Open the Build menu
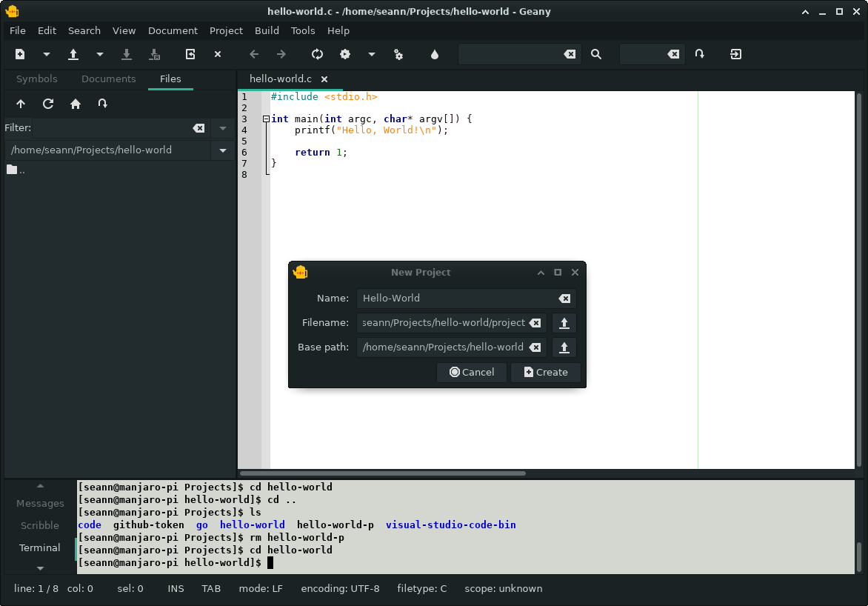This screenshot has height=606, width=868. [267, 30]
